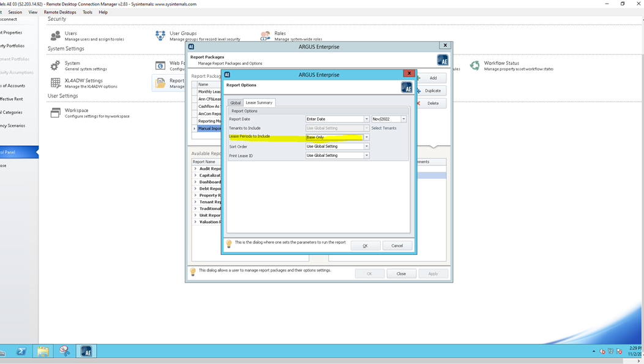Switch to ARGUS Enterprise taskbar icon
The height and width of the screenshot is (364, 644).
86,351
